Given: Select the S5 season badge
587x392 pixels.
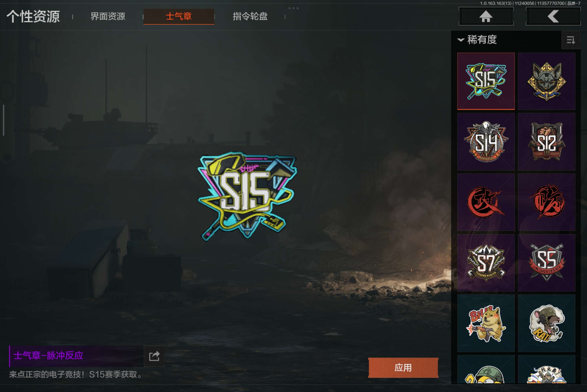Looking at the screenshot, I should 546,262.
